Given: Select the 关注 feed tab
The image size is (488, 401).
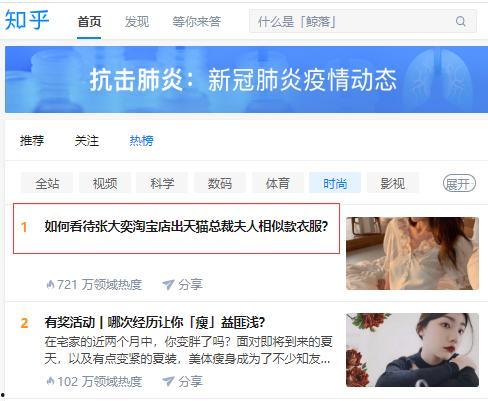Looking at the screenshot, I should click(87, 140).
